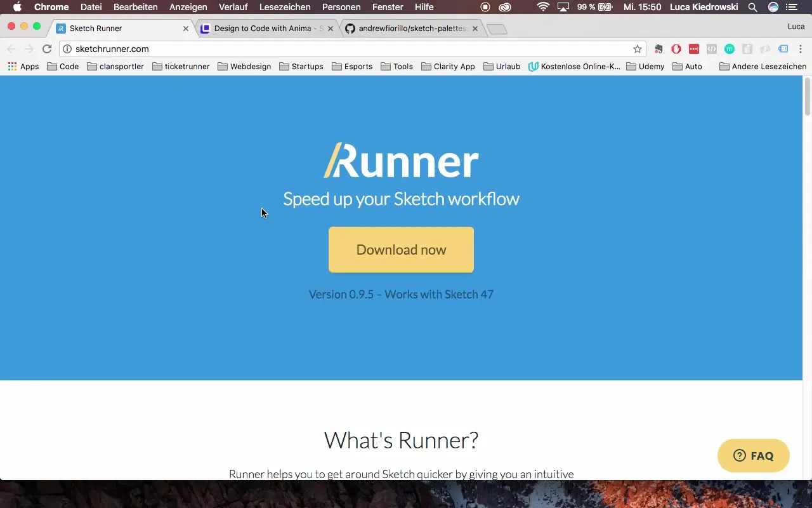Open the Udemy bookmarks folder
Image resolution: width=812 pixels, height=508 pixels.
click(x=645, y=66)
